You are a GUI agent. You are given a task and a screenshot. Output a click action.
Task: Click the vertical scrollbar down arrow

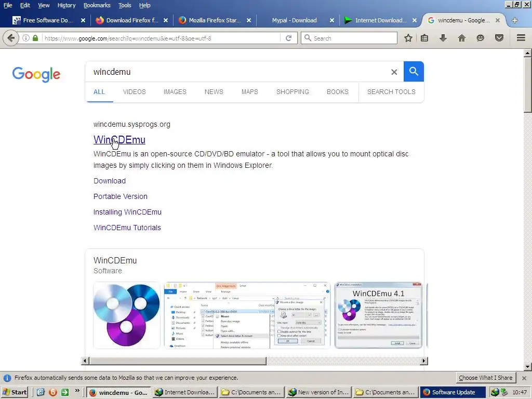pos(527,366)
